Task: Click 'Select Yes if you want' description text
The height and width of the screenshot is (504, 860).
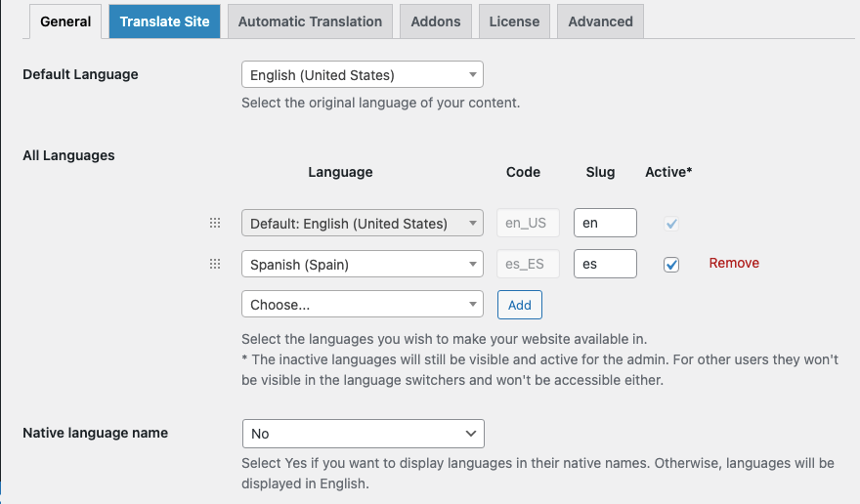Action: click(x=537, y=474)
